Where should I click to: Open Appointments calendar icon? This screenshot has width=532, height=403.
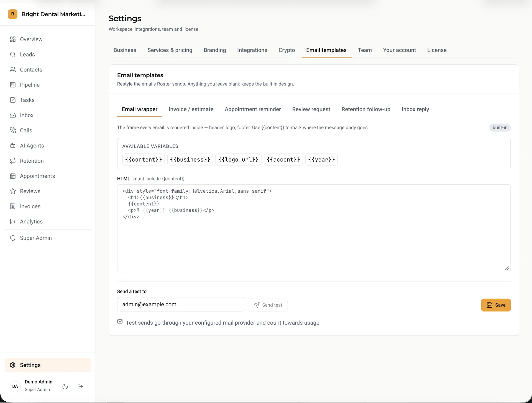(13, 176)
